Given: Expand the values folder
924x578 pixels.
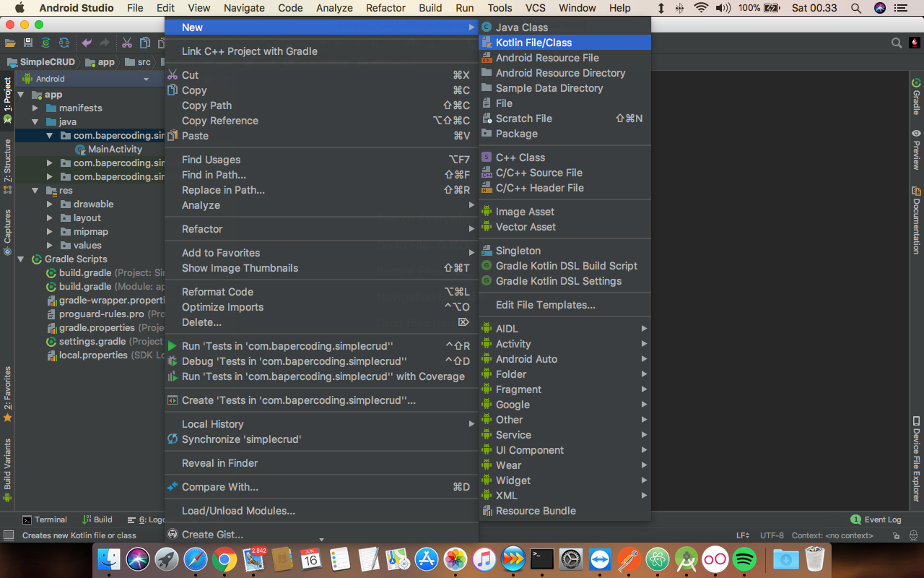Looking at the screenshot, I should pyautogui.click(x=49, y=246).
